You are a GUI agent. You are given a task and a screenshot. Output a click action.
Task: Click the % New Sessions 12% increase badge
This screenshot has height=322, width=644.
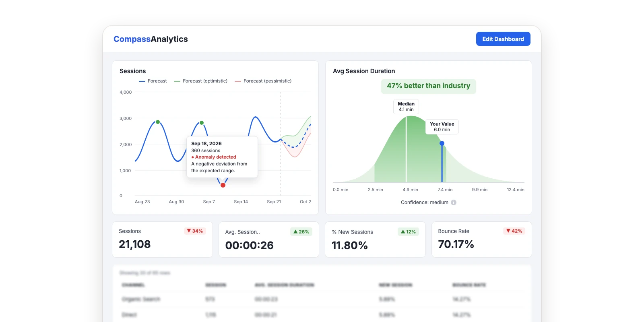pyautogui.click(x=408, y=232)
